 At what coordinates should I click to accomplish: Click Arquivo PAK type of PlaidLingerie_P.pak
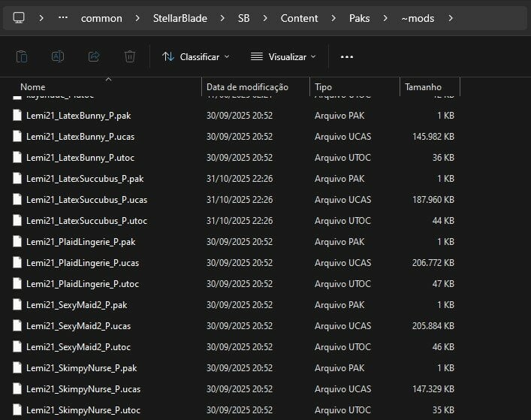pos(339,241)
